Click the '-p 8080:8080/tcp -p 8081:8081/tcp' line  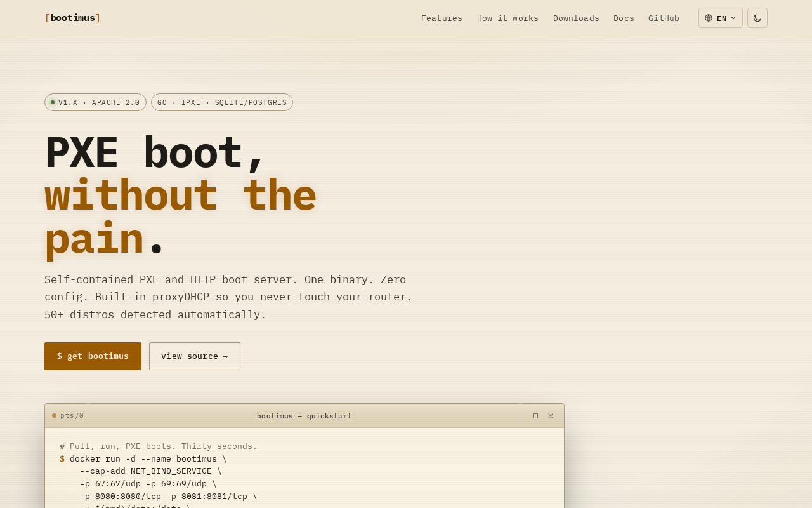(169, 496)
